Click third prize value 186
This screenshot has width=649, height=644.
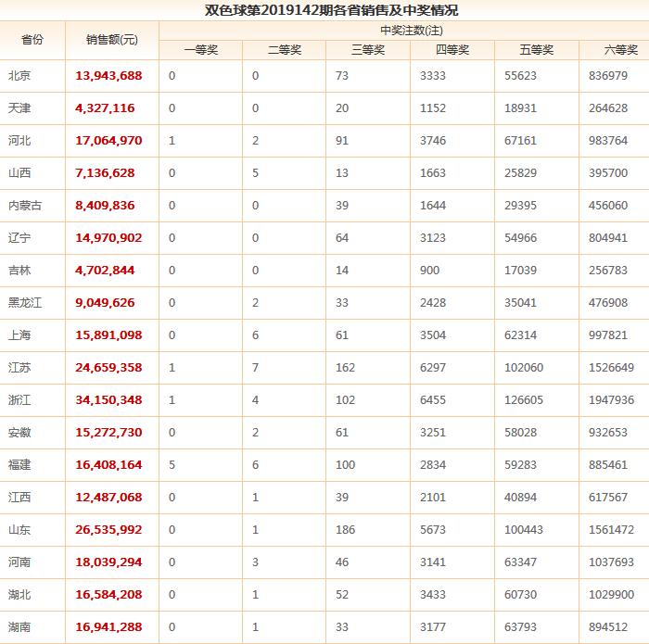(x=345, y=530)
